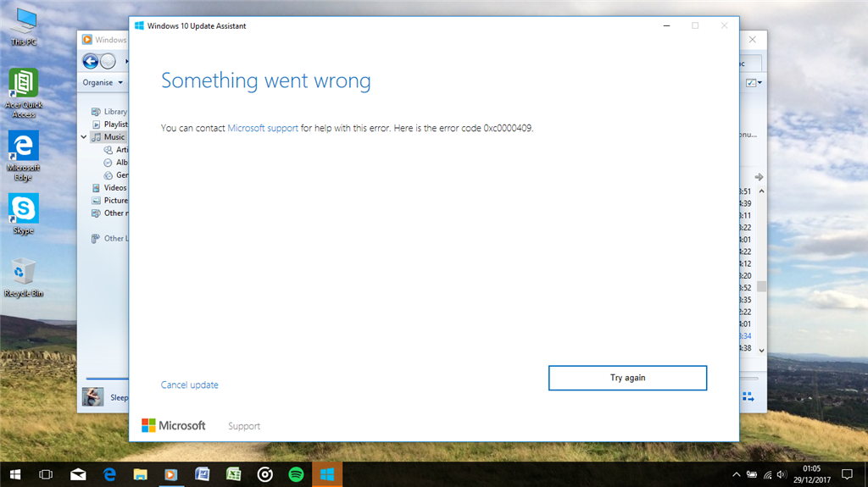Screen dimensions: 868x487
Task: Open Word from the taskbar
Action: coord(203,474)
